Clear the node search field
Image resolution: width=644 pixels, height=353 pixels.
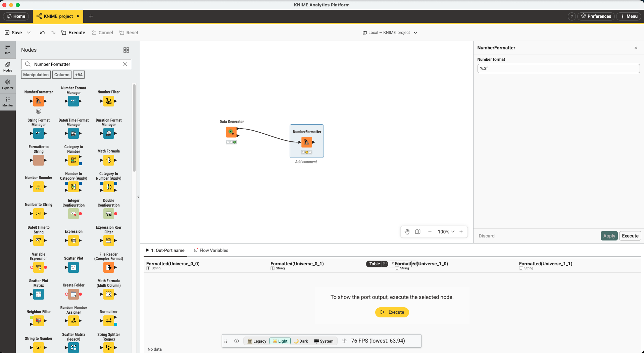point(125,64)
